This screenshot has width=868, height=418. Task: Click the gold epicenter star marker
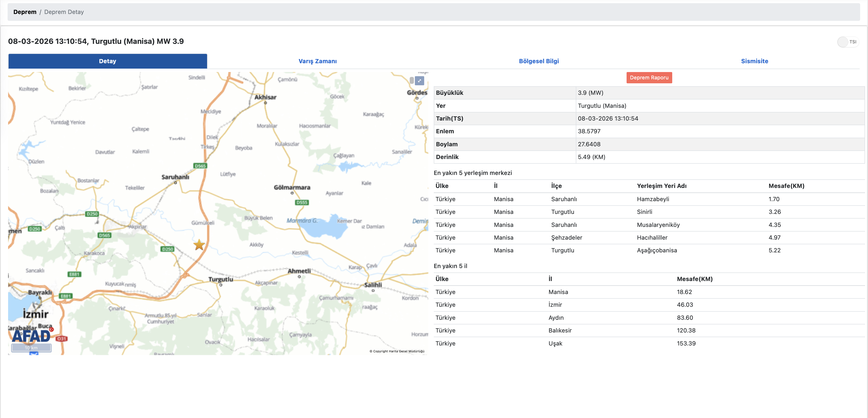coord(199,245)
